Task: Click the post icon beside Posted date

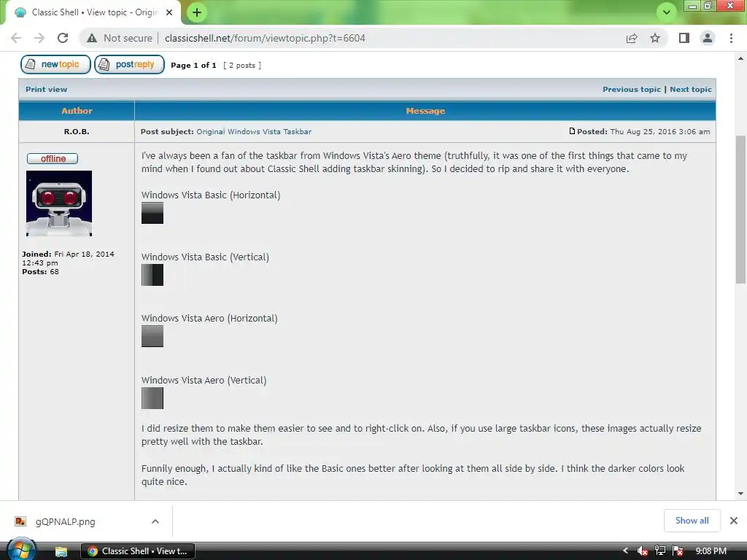Action: click(572, 131)
